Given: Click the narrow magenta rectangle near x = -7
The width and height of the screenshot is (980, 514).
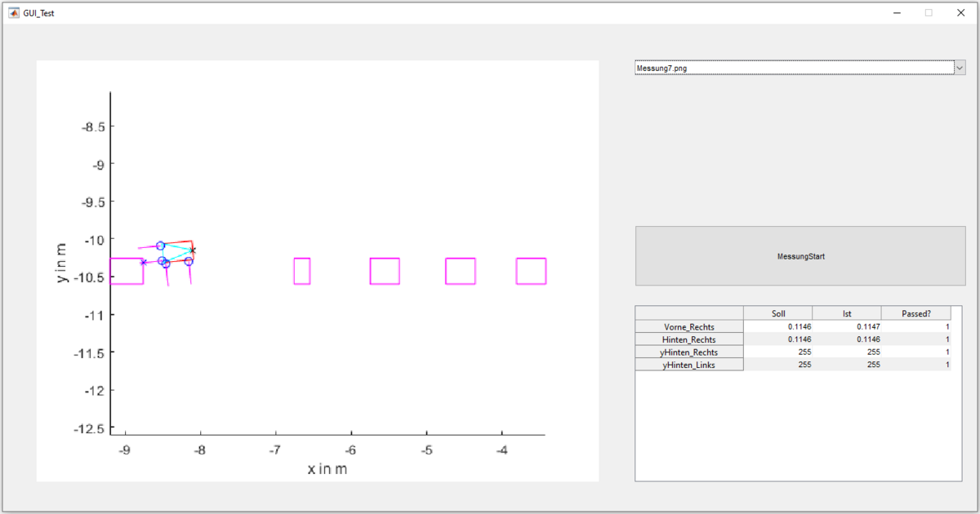Looking at the screenshot, I should (x=302, y=271).
